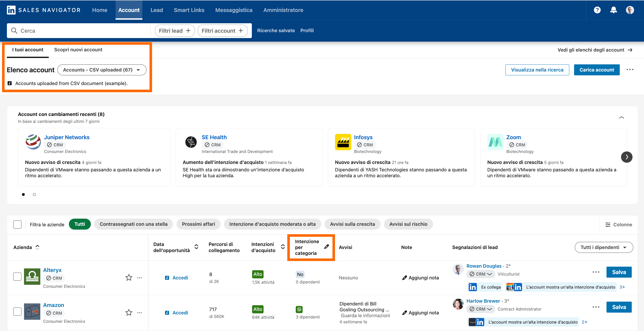
Task: Go to second carousel page dot
Action: tap(34, 194)
